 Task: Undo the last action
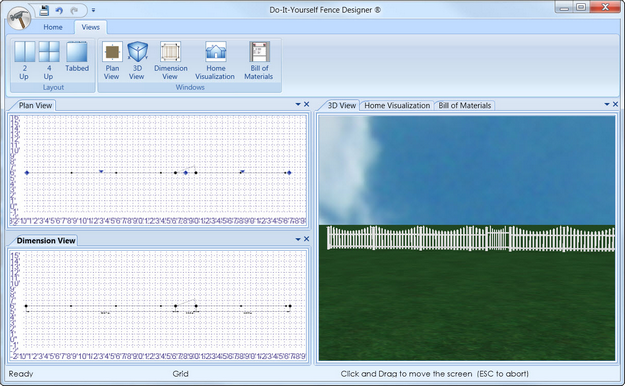coord(59,11)
